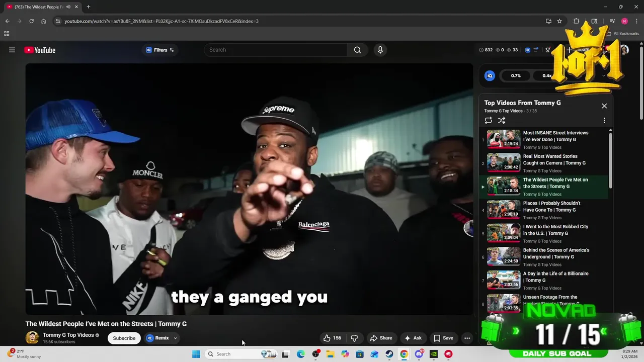Open the Chrome three-dot menu
Screen dimensions: 644x362
tap(636, 21)
